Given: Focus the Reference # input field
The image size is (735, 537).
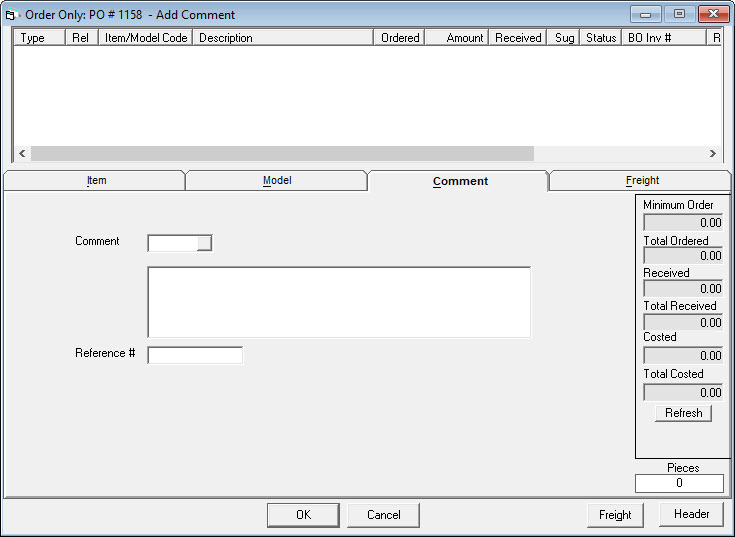Looking at the screenshot, I should (x=195, y=355).
